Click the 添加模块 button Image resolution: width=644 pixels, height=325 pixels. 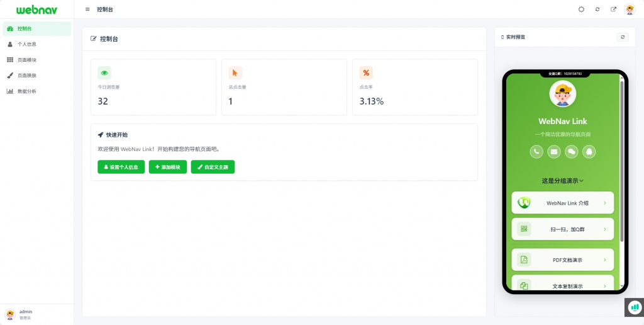(167, 167)
